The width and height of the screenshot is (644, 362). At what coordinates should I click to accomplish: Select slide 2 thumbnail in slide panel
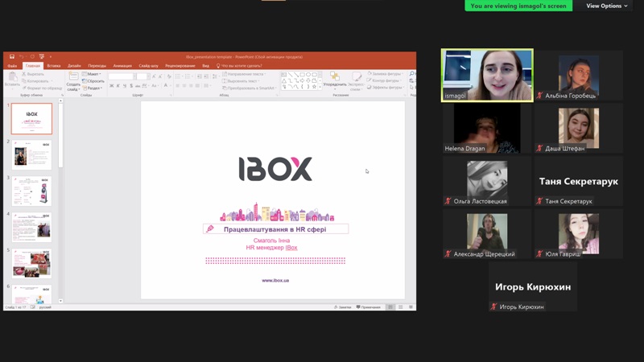(31, 154)
